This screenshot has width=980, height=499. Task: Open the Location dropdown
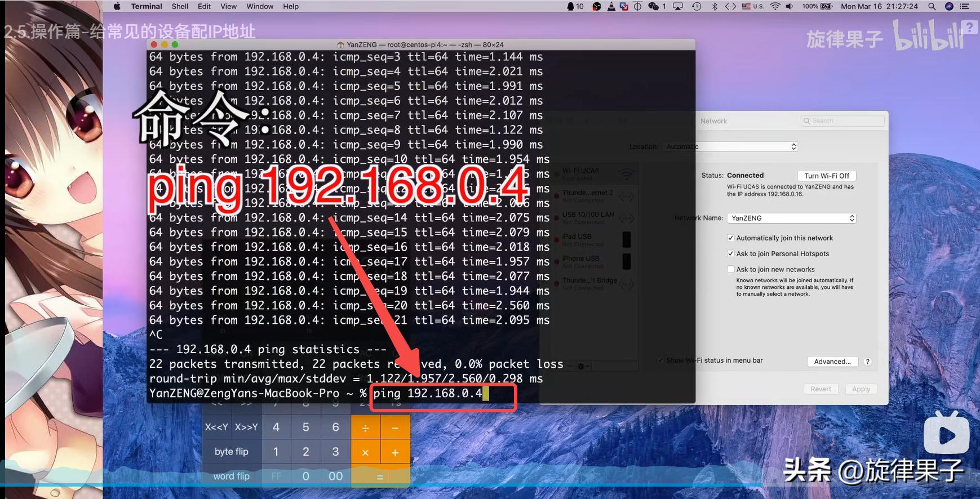(x=730, y=146)
